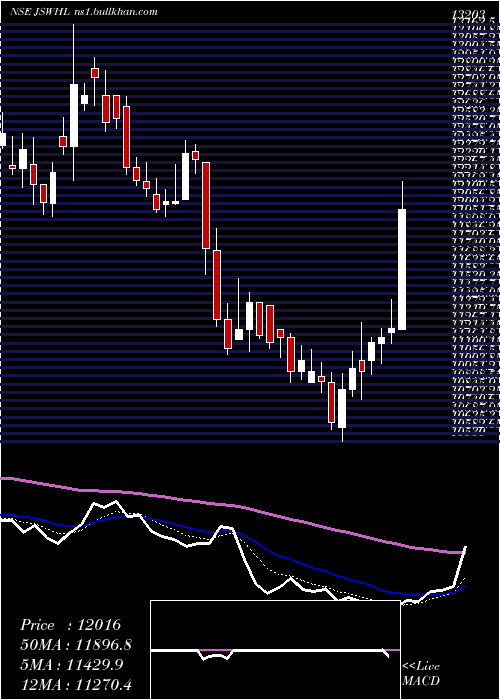Click the '12MA : 11270.4' value

77,684
